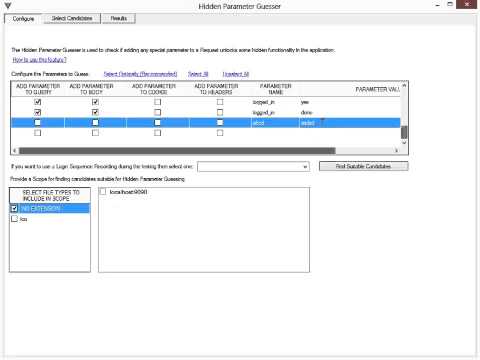Check Add to Body in the empty last row

point(95,133)
